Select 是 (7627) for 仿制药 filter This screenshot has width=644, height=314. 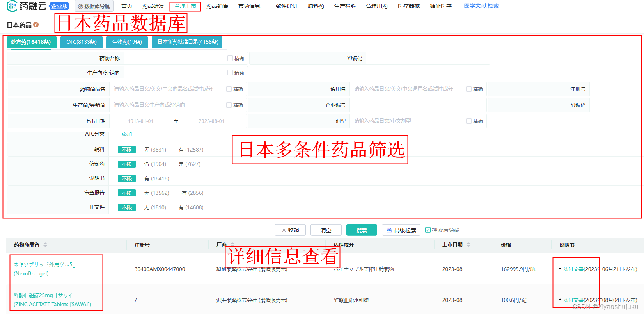pos(190,164)
